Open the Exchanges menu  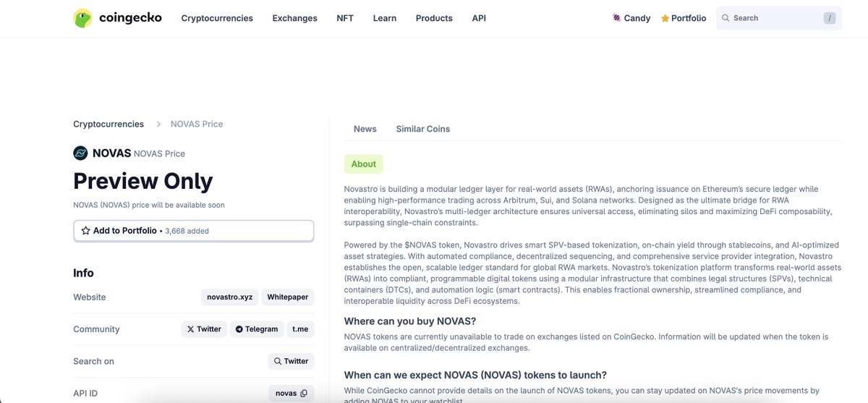click(x=294, y=18)
